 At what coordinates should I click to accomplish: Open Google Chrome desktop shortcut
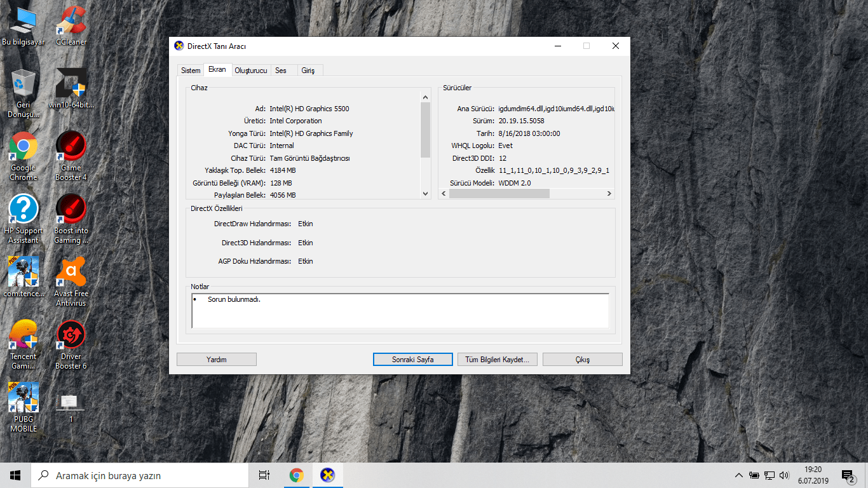point(24,156)
